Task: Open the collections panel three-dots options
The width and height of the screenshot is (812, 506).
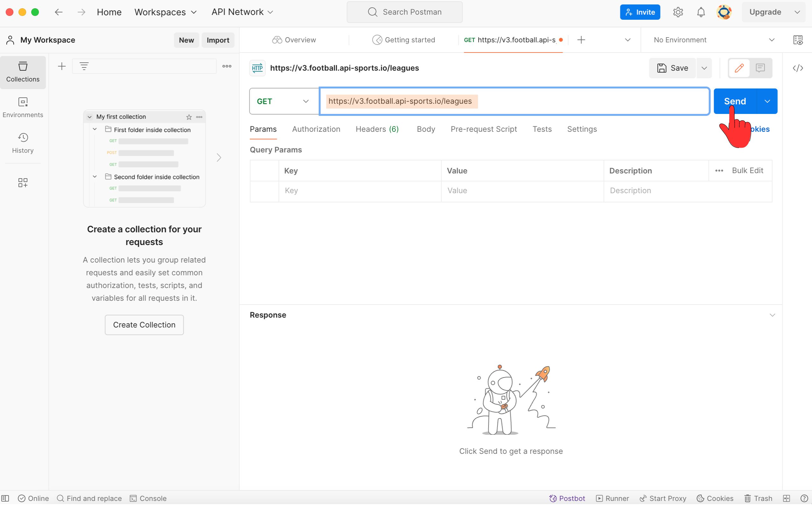Action: click(x=227, y=66)
